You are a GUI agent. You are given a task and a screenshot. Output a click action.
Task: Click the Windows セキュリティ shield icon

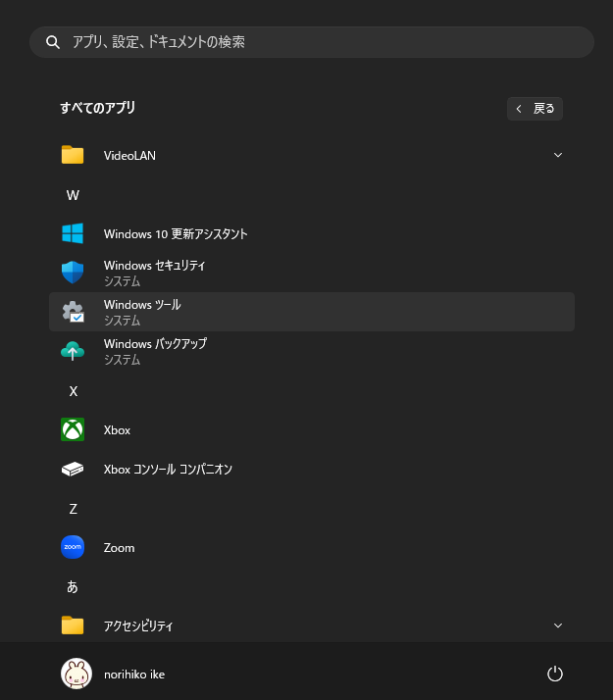pos(73,273)
